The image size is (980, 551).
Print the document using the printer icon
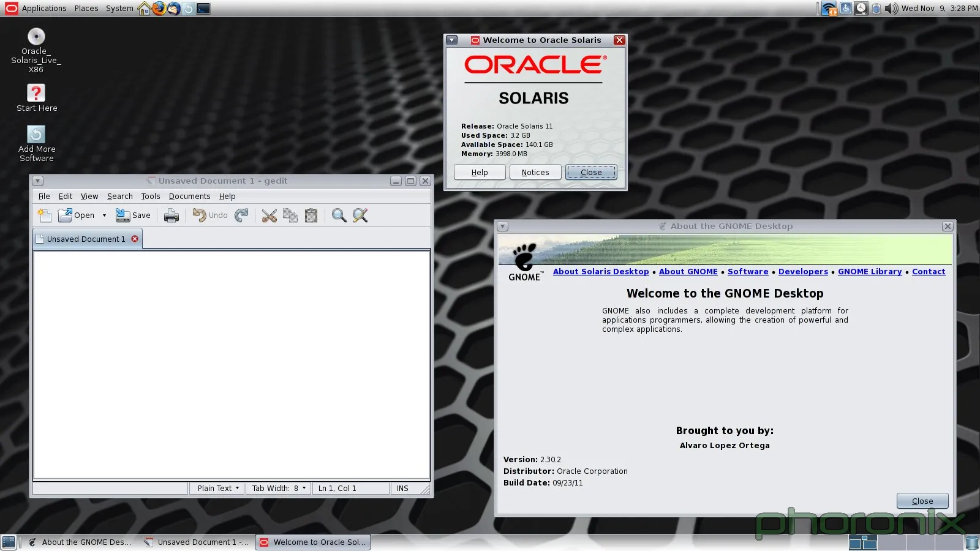(171, 216)
